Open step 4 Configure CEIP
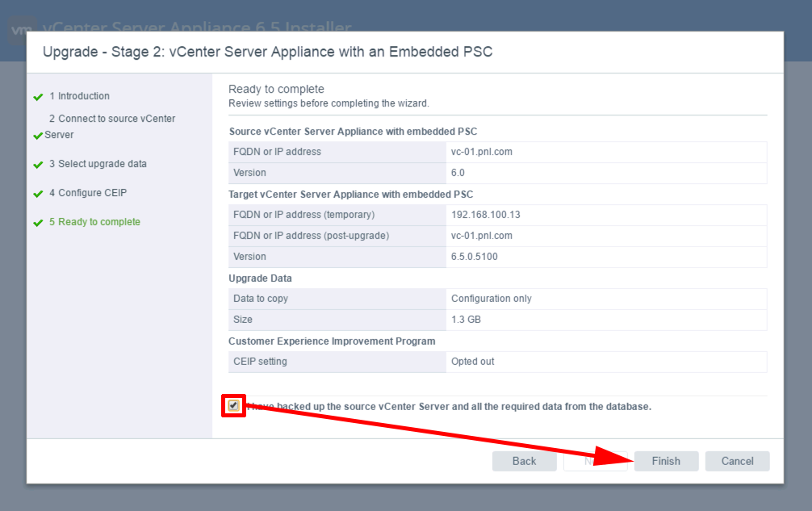Image resolution: width=812 pixels, height=511 pixels. (88, 193)
